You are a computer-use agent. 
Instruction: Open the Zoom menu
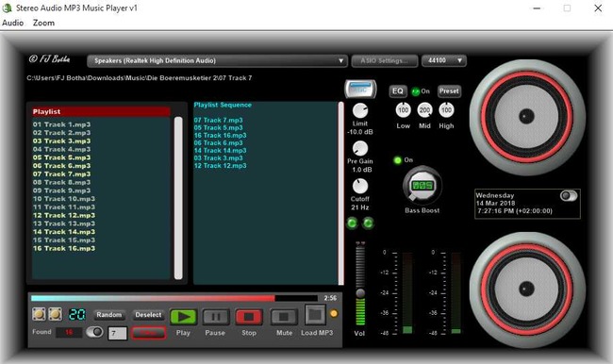[43, 23]
